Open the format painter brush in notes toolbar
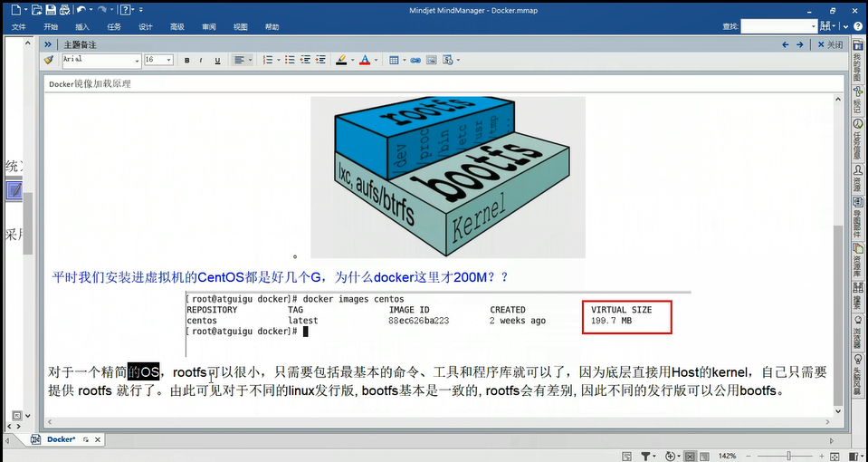Screen dimensions: 868x462 49,60
